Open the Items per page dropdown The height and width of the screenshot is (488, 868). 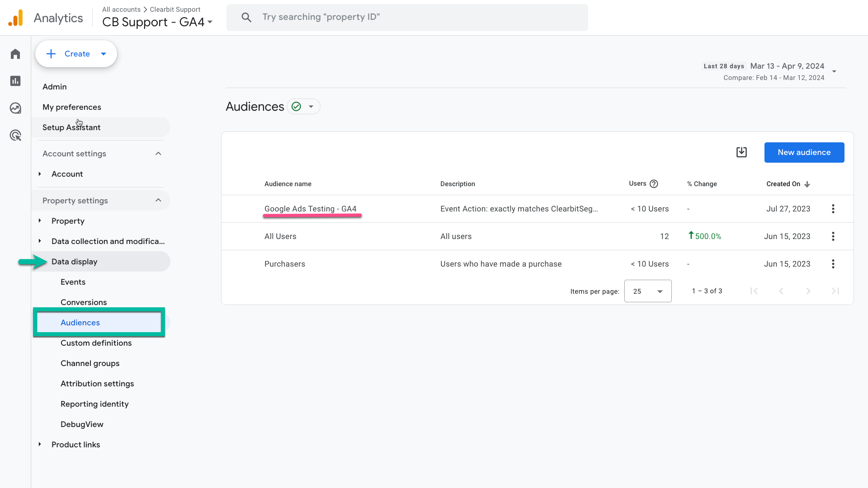[x=648, y=291]
